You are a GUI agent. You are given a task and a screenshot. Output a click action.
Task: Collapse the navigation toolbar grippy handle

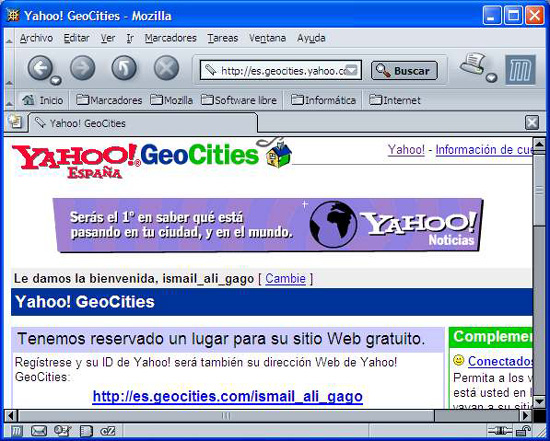(x=9, y=69)
